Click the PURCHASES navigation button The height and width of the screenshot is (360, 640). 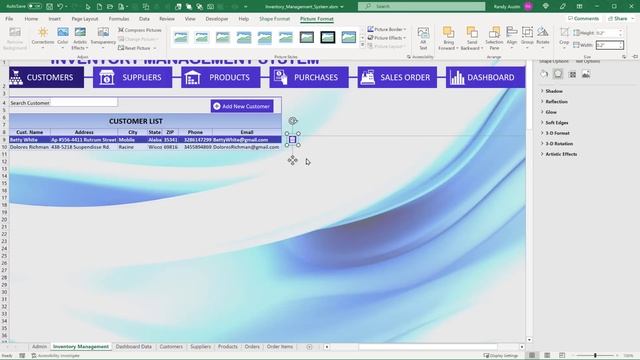tap(309, 77)
